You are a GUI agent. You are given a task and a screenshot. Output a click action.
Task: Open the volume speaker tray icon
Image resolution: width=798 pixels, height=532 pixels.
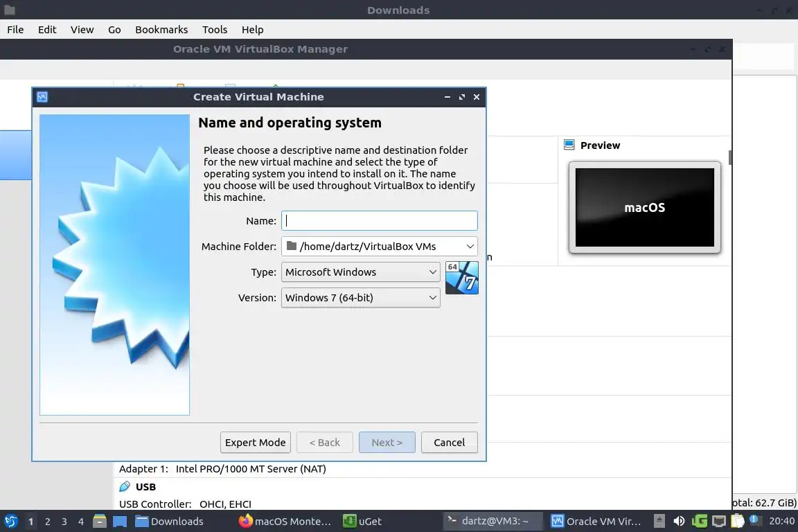tap(679, 521)
